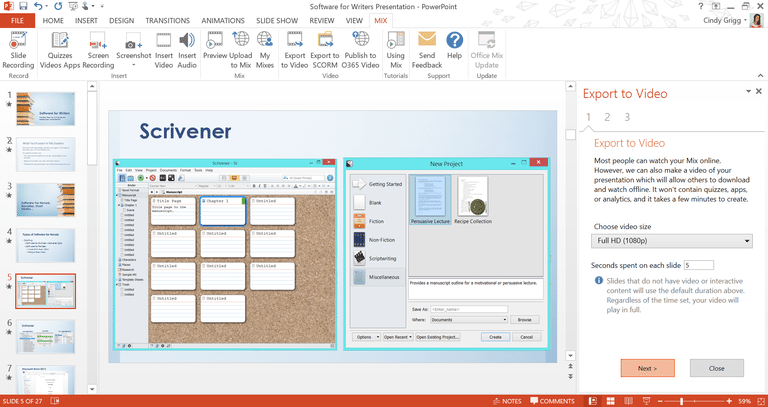
Task: Click Send Feedback envelope icon
Action: pyautogui.click(x=427, y=39)
